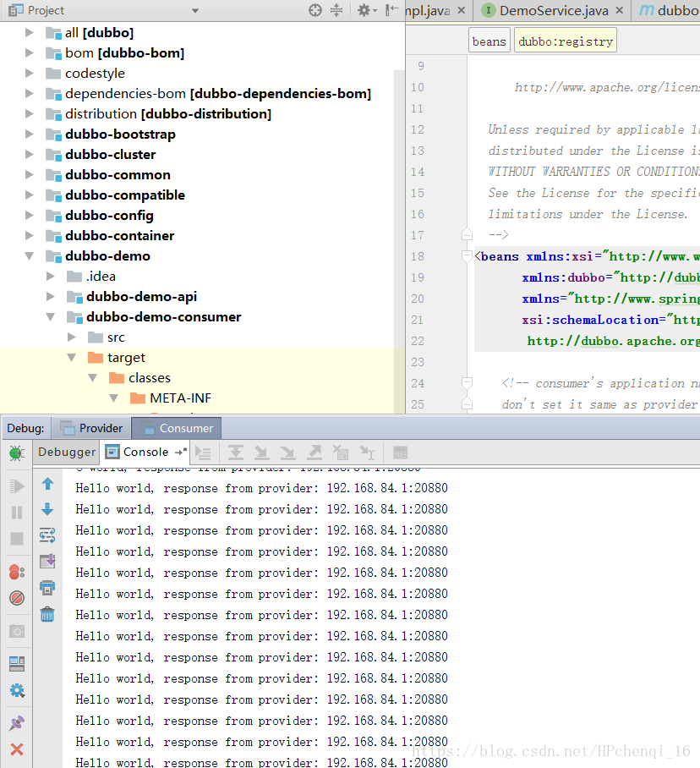Screen dimensions: 700x768
Task: Click Collapse All icon in Project panel
Action: [x=336, y=10]
